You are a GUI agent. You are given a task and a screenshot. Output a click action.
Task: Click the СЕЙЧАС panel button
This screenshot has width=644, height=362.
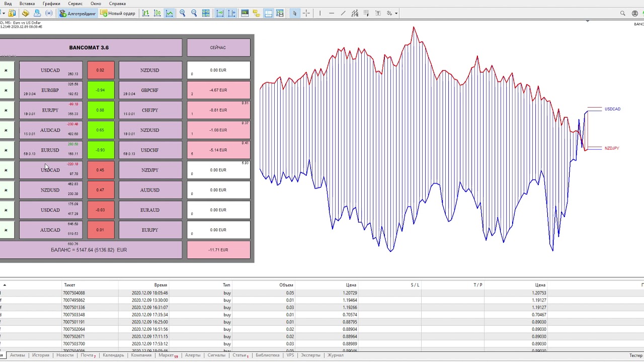tap(218, 48)
